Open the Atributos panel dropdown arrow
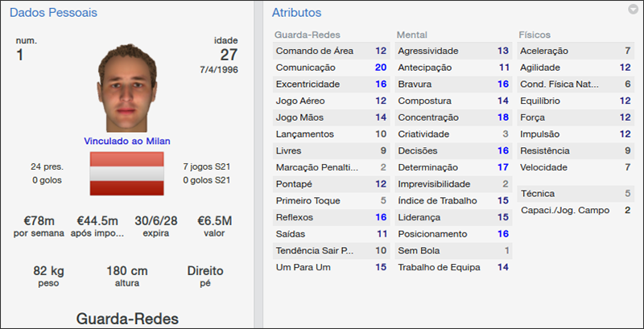 [x=633, y=10]
